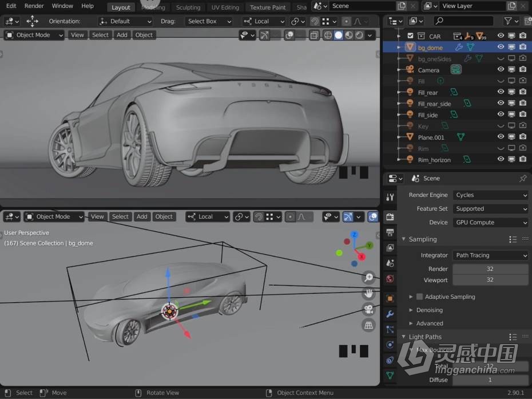Viewport: 532px width, 399px height.
Task: Select wireframe shading in upper viewport
Action: (328, 35)
